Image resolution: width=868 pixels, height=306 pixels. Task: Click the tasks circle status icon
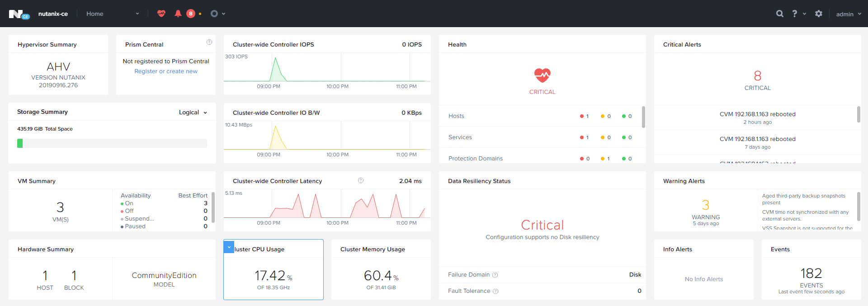tap(214, 14)
